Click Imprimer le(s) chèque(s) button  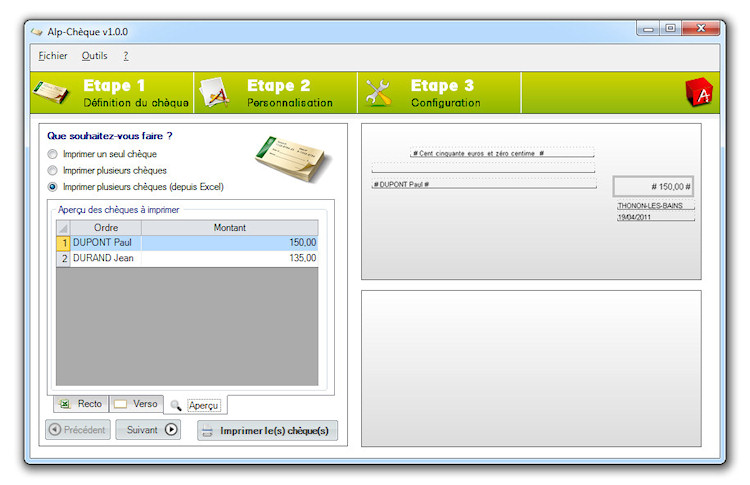click(x=267, y=431)
